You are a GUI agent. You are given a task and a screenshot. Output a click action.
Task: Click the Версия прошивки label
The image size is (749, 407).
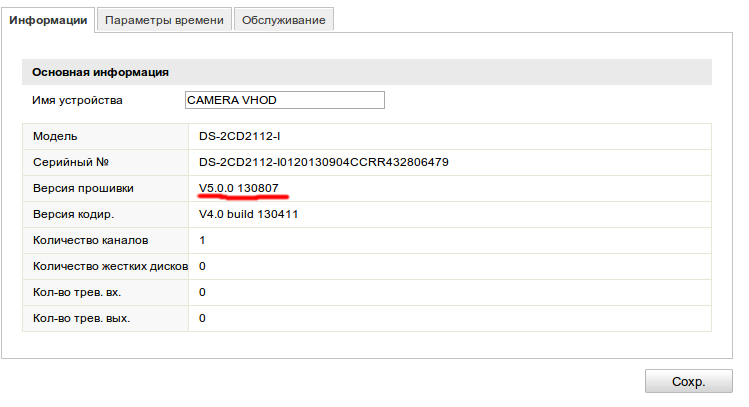click(x=83, y=188)
